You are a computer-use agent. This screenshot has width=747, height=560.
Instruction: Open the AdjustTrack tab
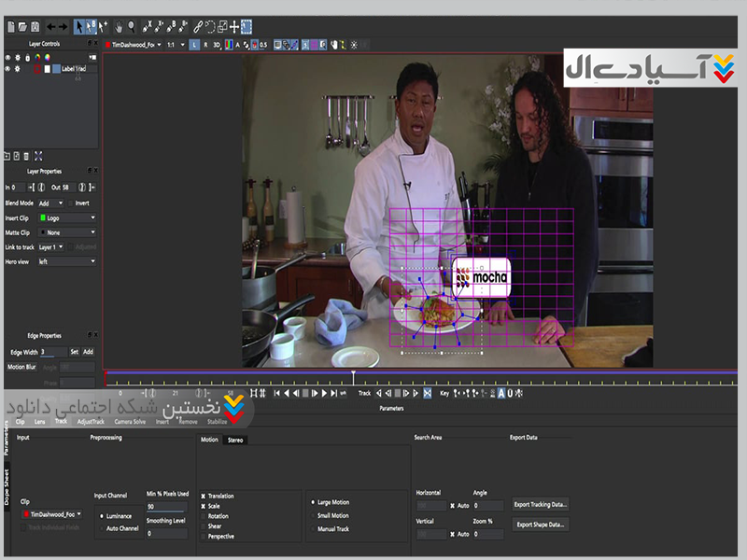[91, 421]
